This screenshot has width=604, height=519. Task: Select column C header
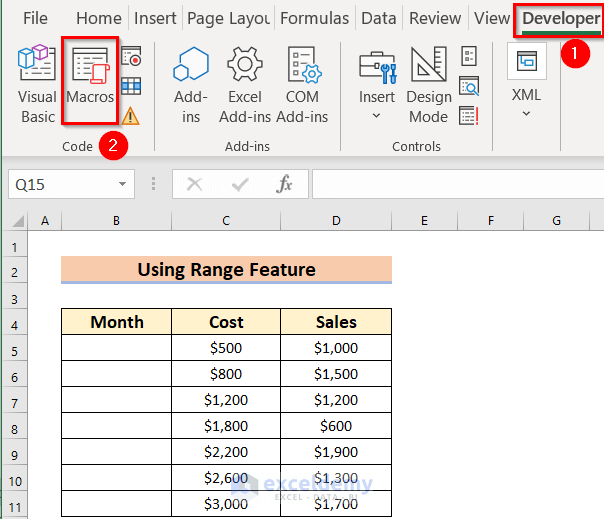coord(226,221)
